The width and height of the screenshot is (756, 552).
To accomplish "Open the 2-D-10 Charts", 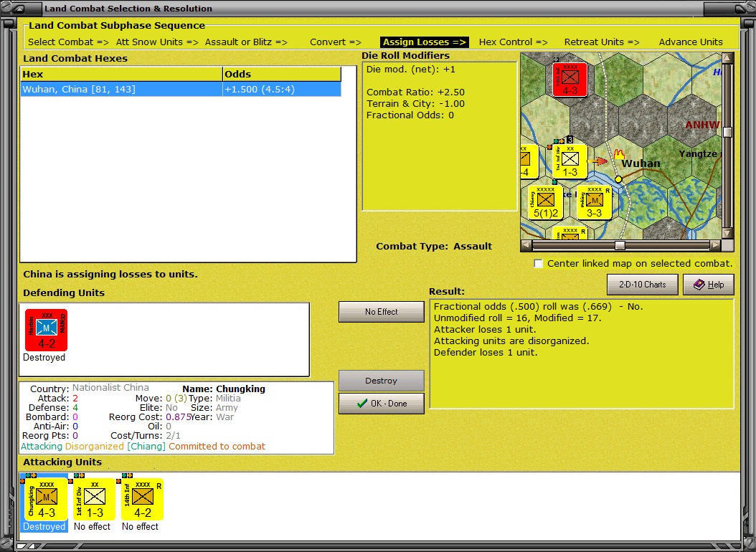I will [642, 285].
